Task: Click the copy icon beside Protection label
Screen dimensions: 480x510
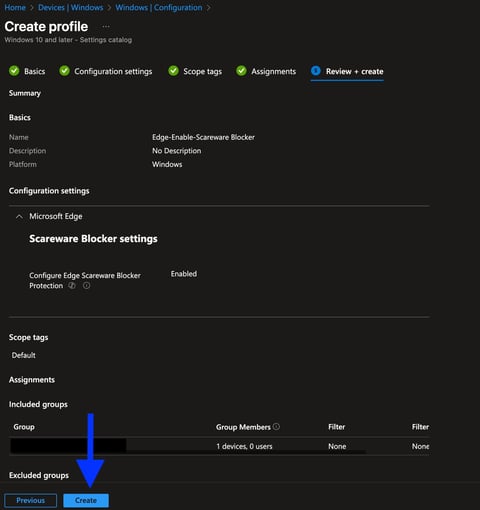Action: coord(72,286)
